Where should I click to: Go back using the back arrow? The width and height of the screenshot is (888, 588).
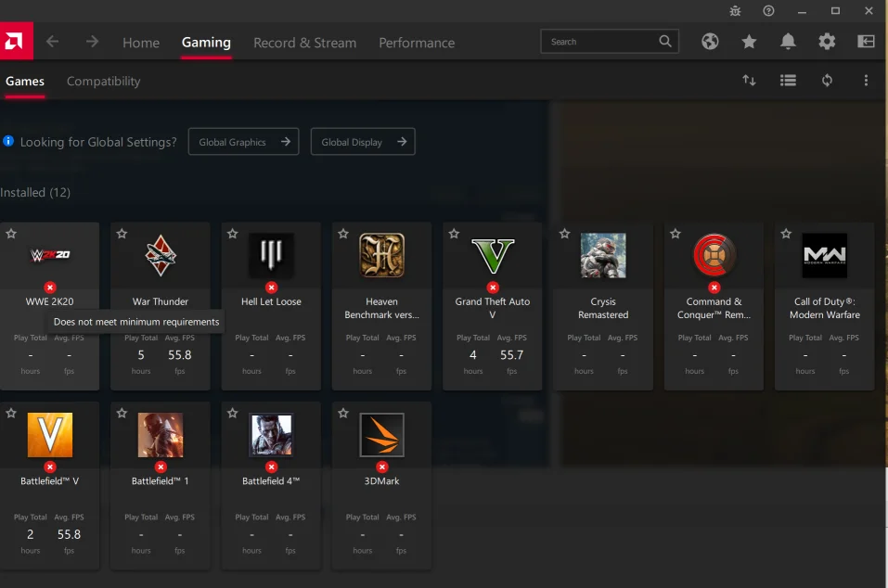coord(52,42)
